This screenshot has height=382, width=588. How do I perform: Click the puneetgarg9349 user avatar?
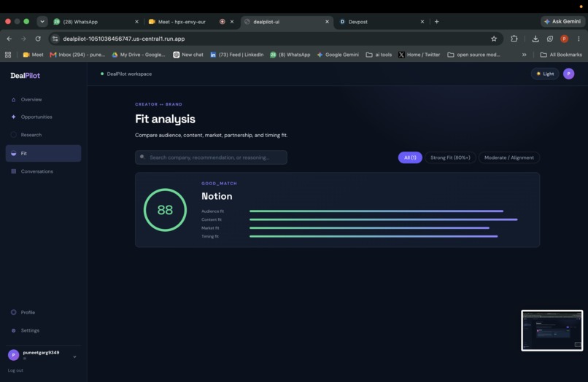[x=14, y=354]
